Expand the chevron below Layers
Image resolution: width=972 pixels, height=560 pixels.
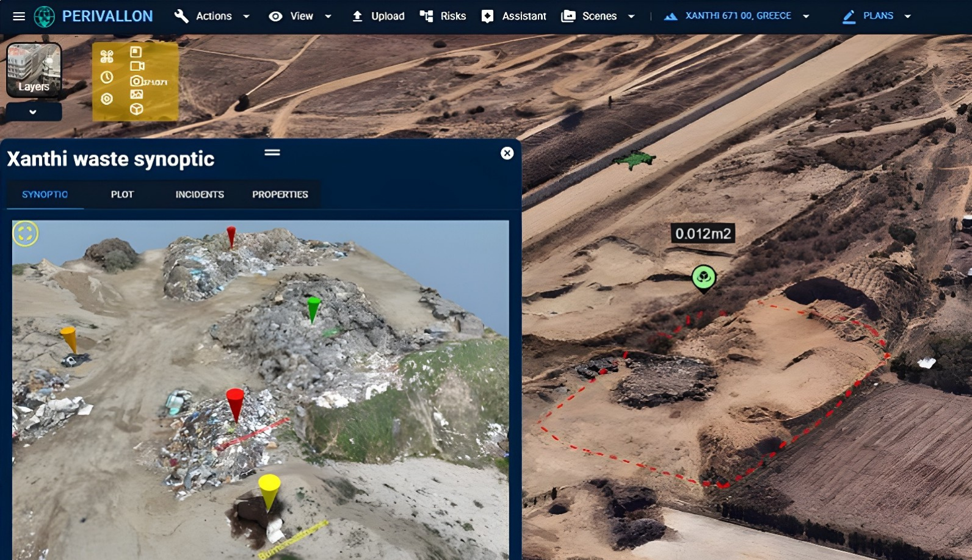pos(33,112)
